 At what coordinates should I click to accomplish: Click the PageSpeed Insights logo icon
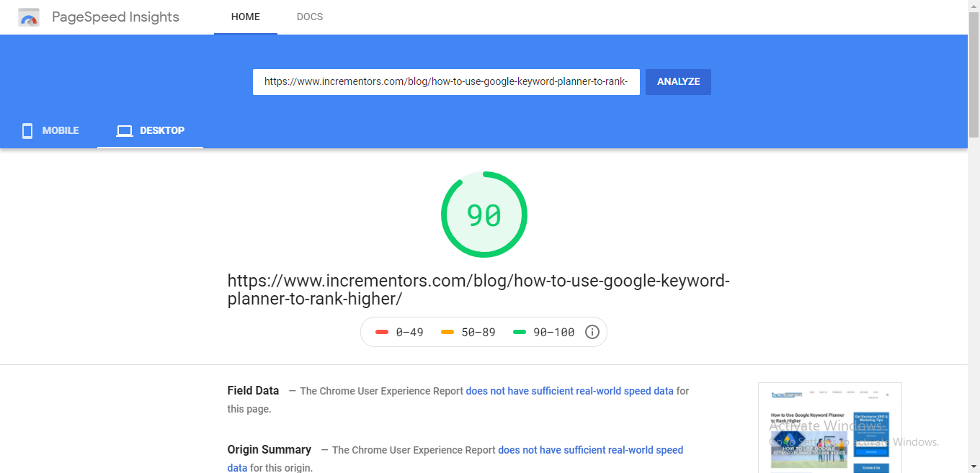(28, 16)
